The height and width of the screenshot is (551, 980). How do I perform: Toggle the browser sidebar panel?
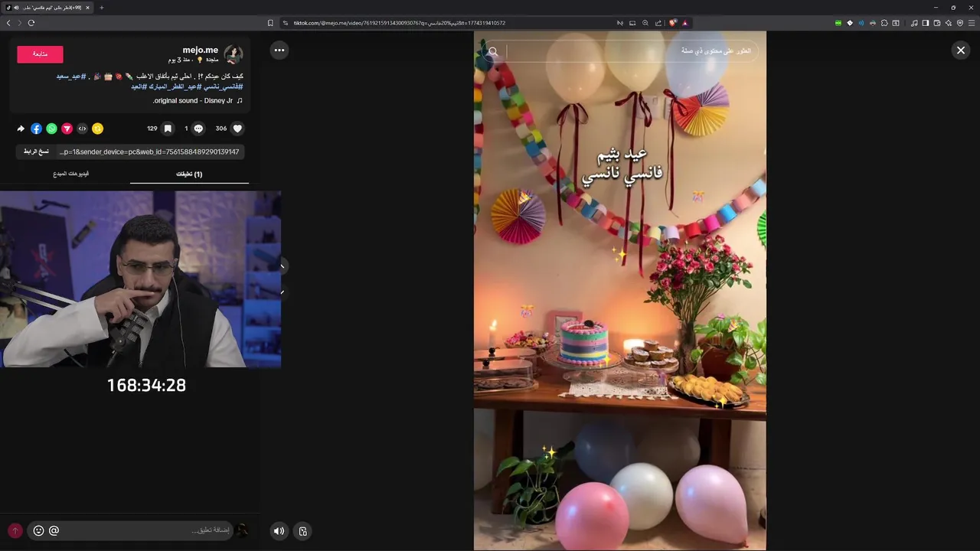pyautogui.click(x=926, y=23)
